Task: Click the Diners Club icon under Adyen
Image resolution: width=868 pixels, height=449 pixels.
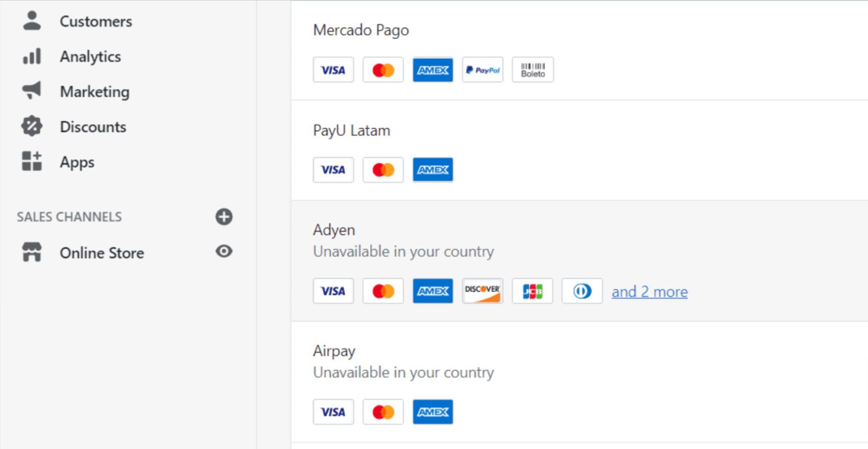Action: tap(582, 291)
